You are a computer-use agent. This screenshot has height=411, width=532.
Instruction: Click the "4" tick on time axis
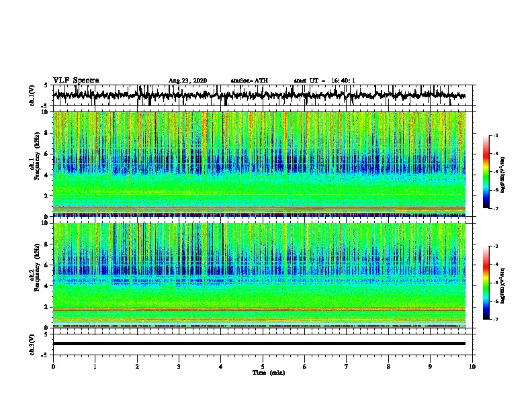click(221, 367)
